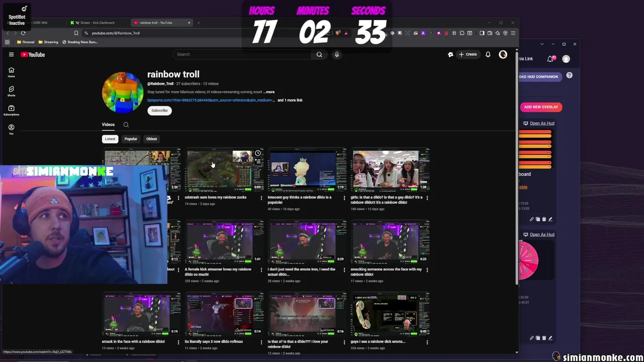The height and width of the screenshot is (362, 644).
Task: Click the YouTube search magnifier button
Action: (319, 54)
